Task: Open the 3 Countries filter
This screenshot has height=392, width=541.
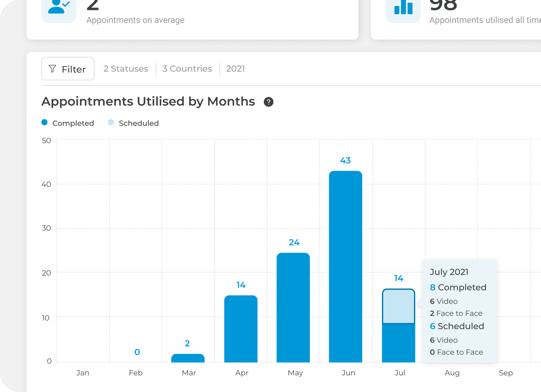Action: click(187, 69)
